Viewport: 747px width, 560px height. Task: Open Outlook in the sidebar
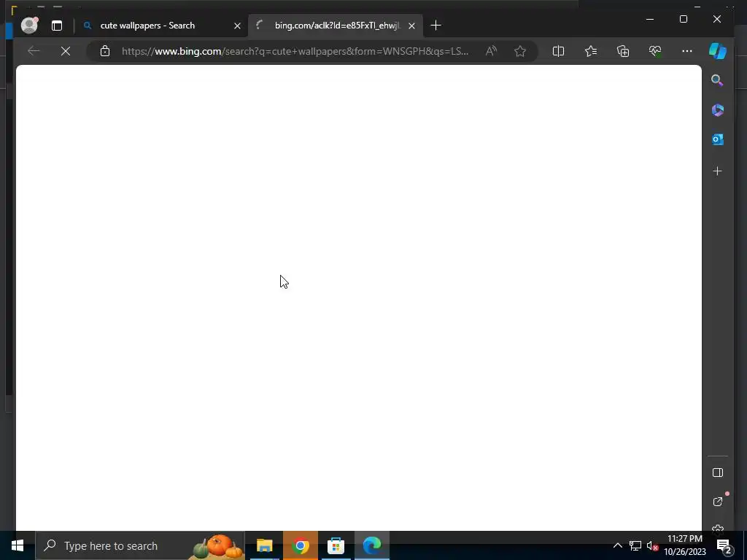[x=718, y=139]
